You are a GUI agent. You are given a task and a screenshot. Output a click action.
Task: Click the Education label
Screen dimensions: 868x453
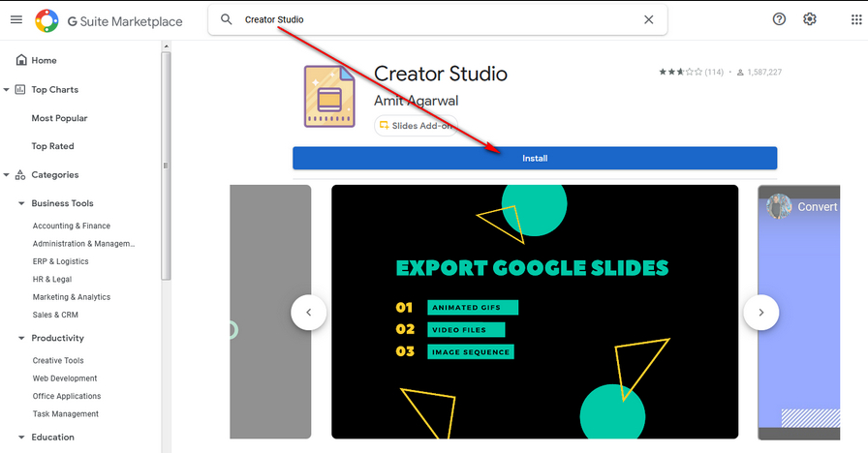pos(52,437)
